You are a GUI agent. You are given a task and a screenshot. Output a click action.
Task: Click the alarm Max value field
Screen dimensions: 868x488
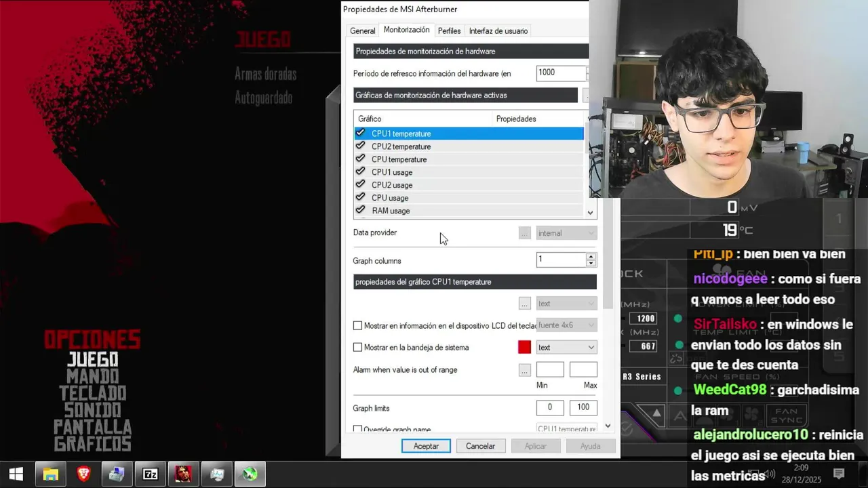point(583,369)
